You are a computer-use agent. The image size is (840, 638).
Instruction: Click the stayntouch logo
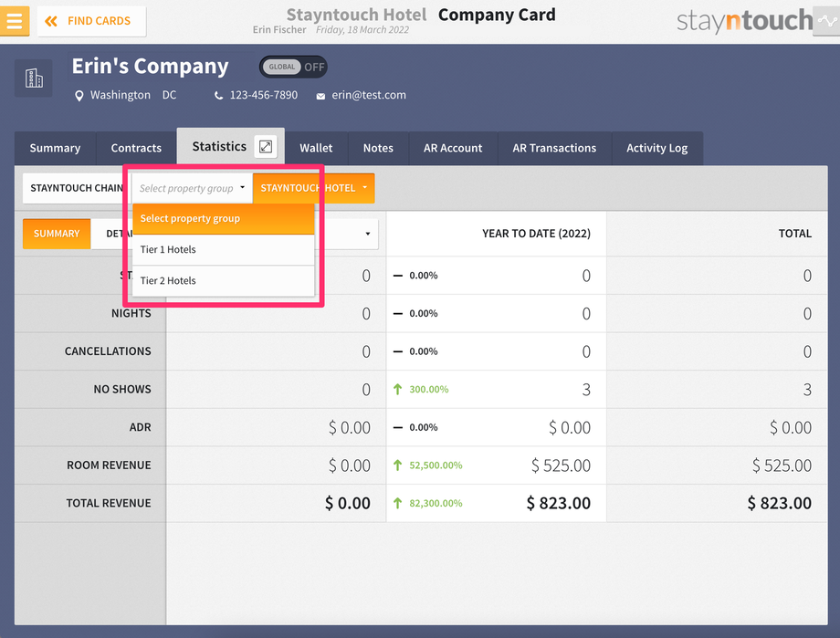coord(745,20)
